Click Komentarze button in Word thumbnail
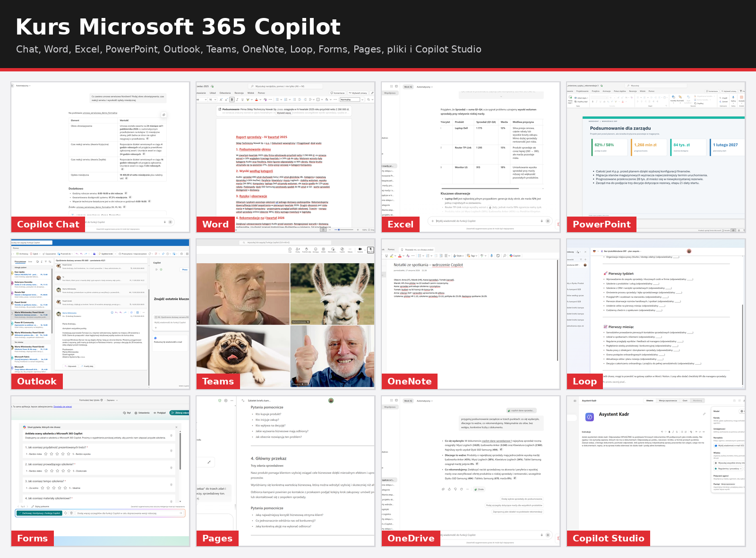Image resolution: width=756 pixels, height=558 pixels. [337, 93]
